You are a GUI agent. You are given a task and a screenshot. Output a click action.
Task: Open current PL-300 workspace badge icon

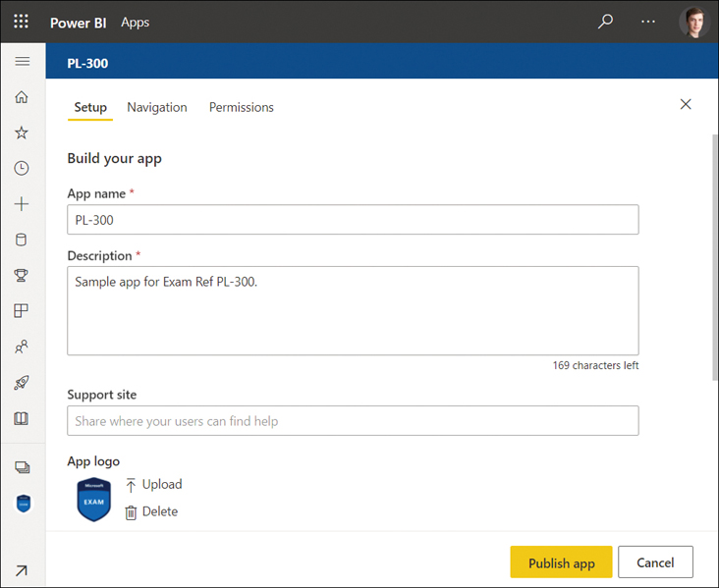coord(24,504)
